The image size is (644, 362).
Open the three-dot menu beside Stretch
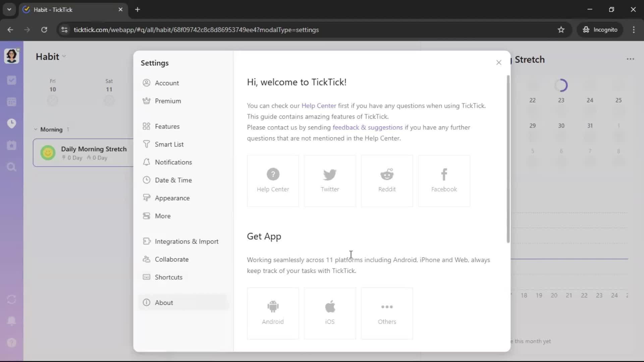[x=630, y=59]
